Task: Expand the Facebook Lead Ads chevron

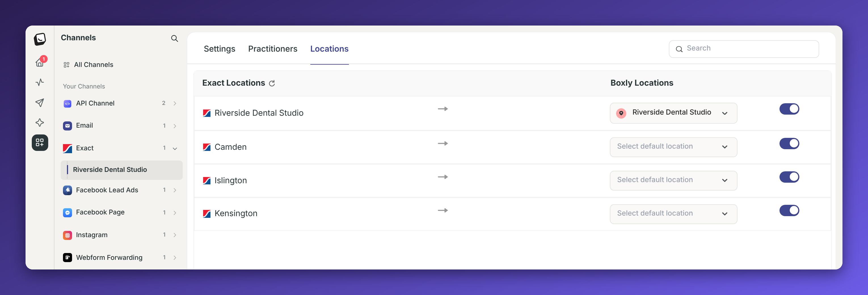Action: 175,190
